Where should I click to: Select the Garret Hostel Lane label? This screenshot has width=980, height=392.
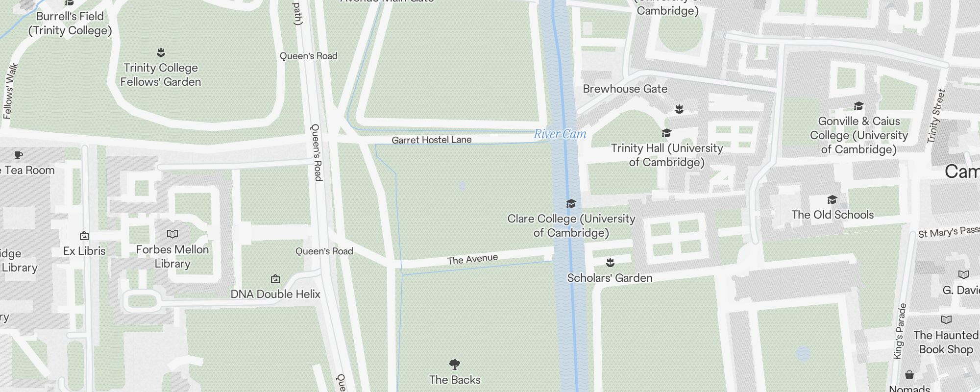tap(432, 140)
